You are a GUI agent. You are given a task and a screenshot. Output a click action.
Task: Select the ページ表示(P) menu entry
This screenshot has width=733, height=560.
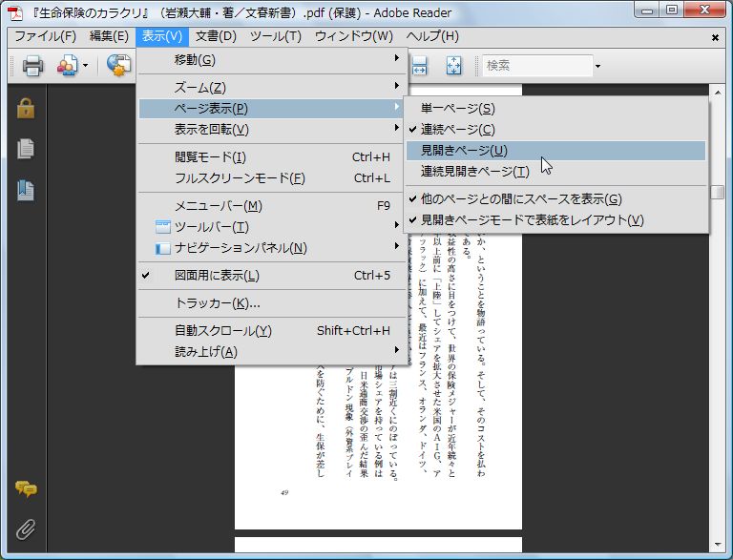(x=273, y=109)
